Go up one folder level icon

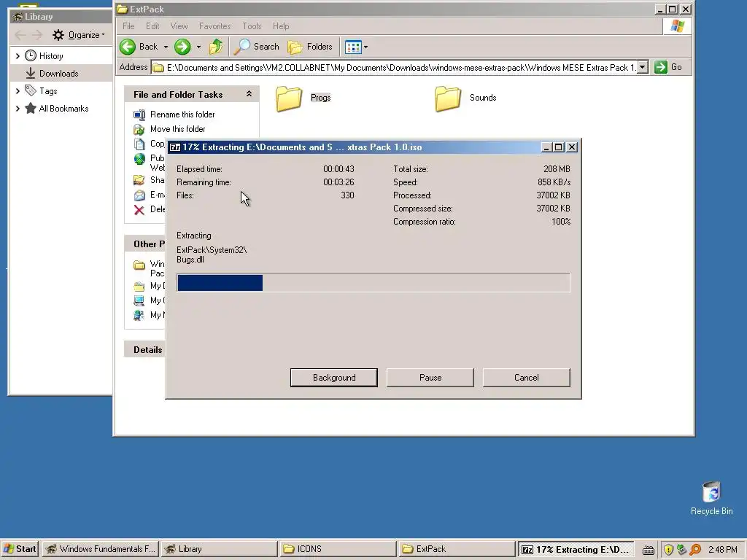point(216,47)
